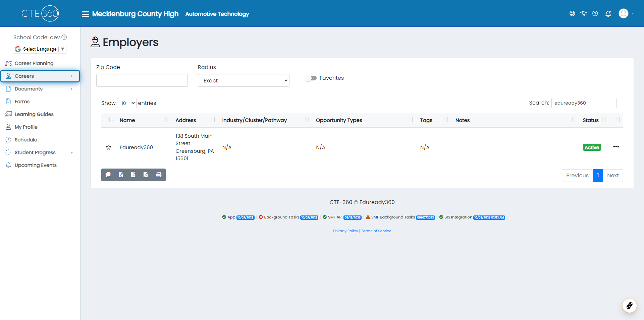This screenshot has height=320, width=644.
Task: Expand the Careers sidebar menu
Action: click(40, 76)
